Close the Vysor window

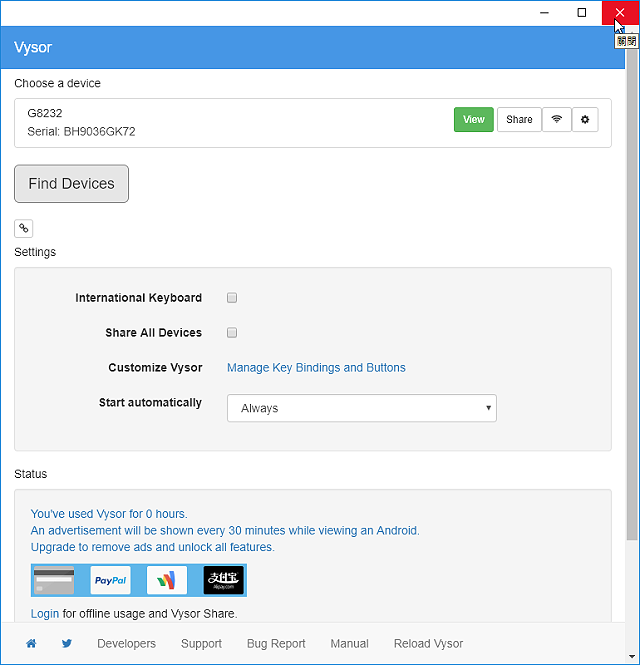[x=620, y=13]
